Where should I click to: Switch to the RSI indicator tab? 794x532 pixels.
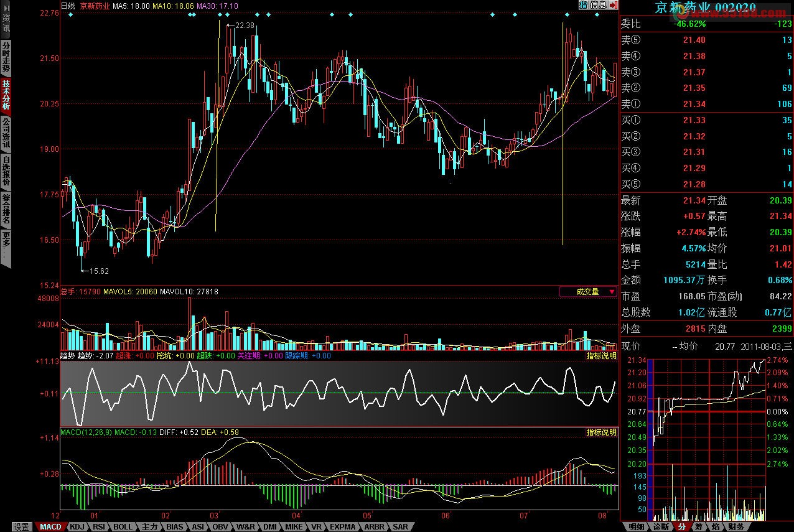coord(99,527)
